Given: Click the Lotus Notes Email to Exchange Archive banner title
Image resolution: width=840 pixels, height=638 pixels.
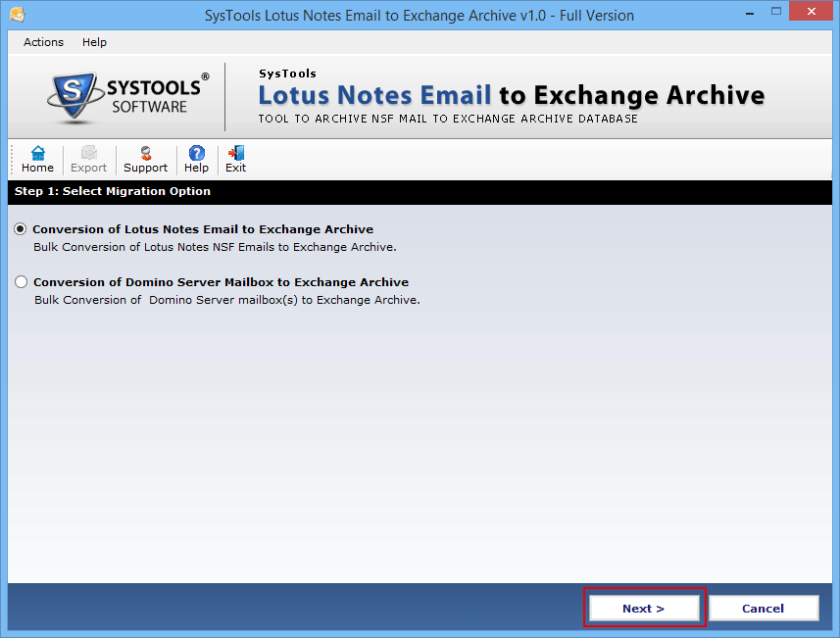Looking at the screenshot, I should point(511,95).
